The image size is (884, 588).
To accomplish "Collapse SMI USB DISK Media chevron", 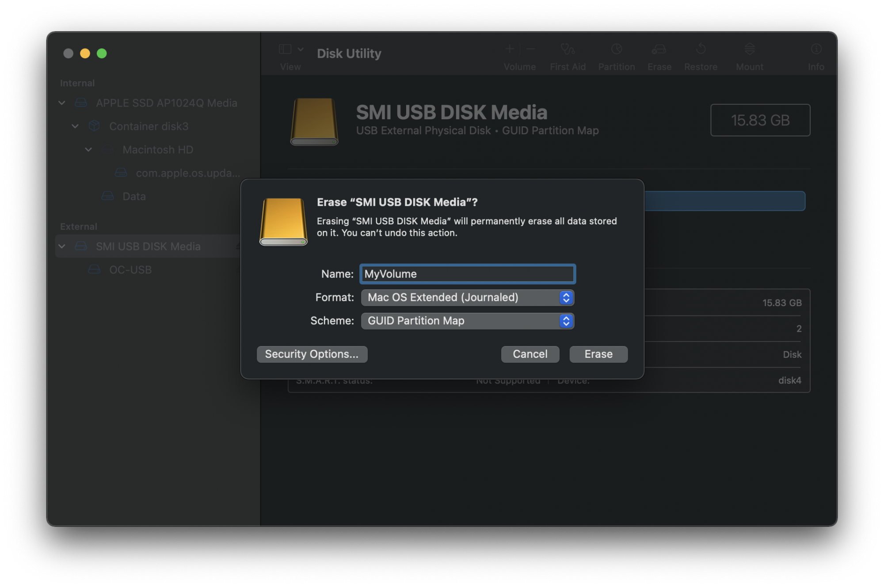I will pos(62,247).
